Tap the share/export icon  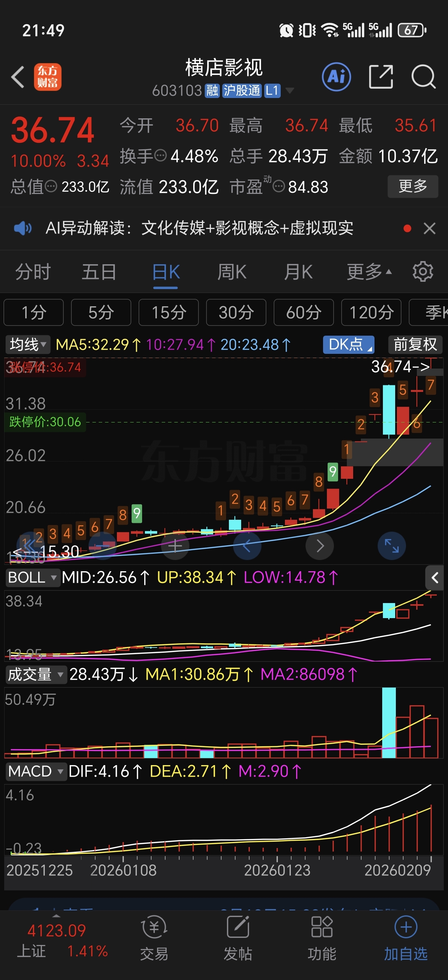381,77
